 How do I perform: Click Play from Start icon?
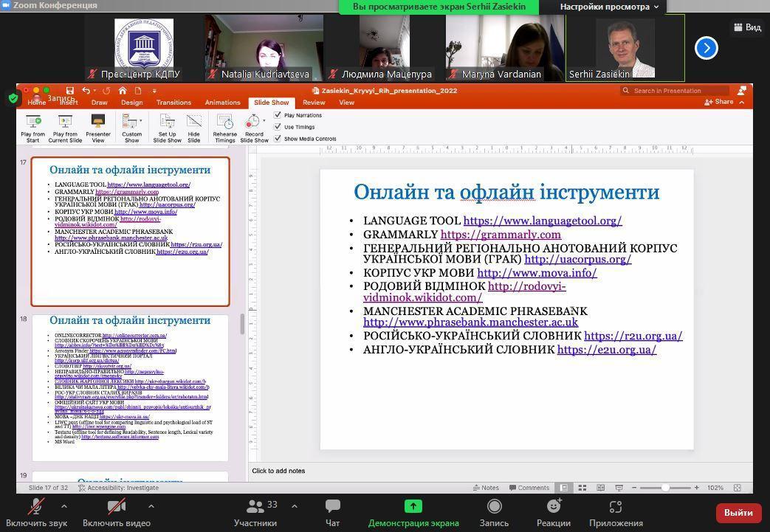(33, 121)
